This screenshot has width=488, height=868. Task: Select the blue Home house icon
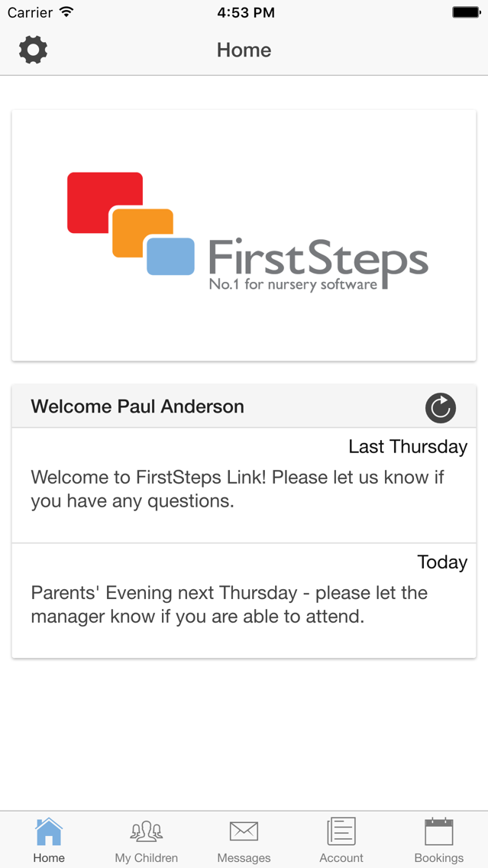click(49, 831)
